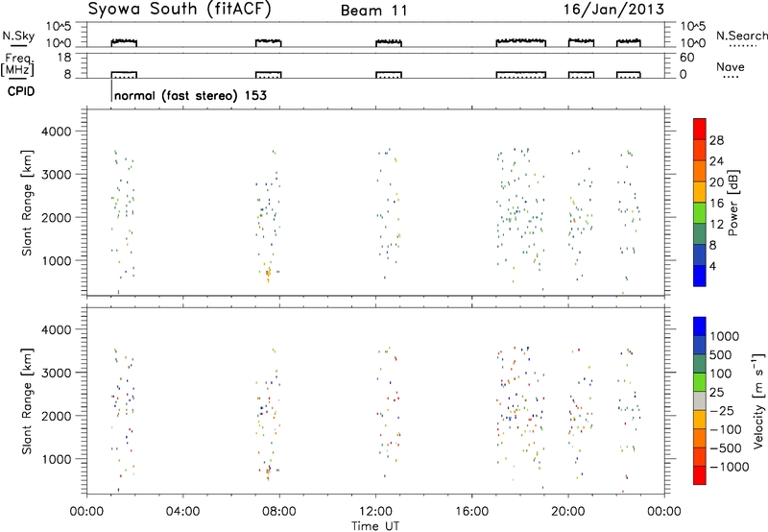Click the Power panel 'Slant Range [km]' label
Image resolution: width=768 pixels, height=532 pixels.
pyautogui.click(x=27, y=203)
